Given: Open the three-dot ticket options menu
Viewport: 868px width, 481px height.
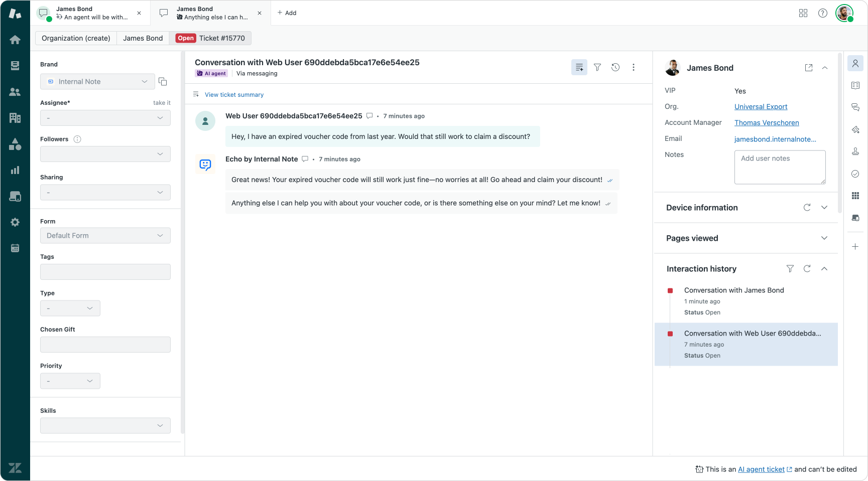Looking at the screenshot, I should 634,67.
